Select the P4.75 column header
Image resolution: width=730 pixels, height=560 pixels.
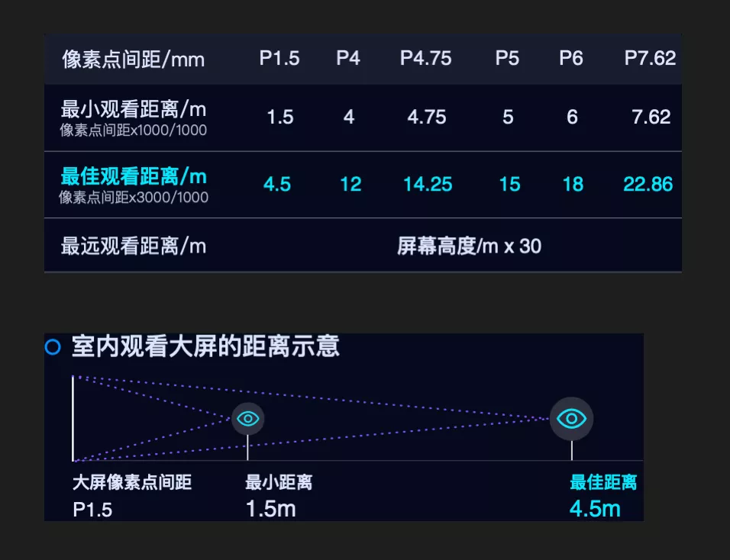pos(426,58)
